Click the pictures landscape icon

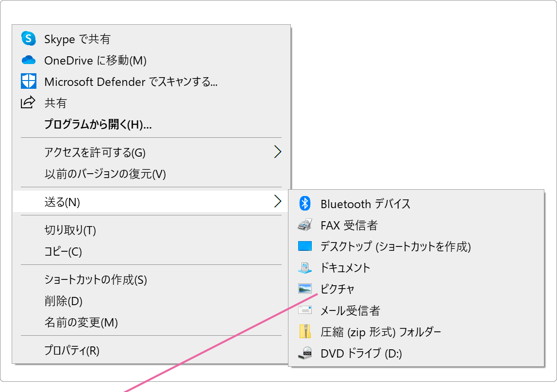point(305,289)
